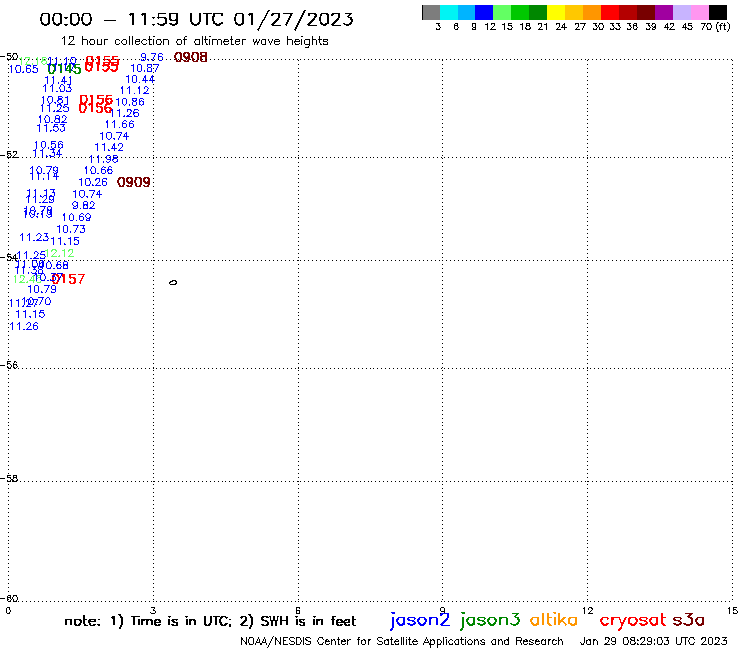
Task: Click the 9.82 wave height value
Action: 84,205
